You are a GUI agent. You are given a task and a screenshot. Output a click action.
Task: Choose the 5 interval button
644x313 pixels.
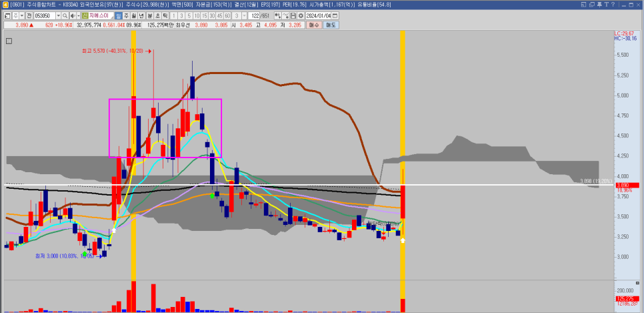pyautogui.click(x=189, y=15)
